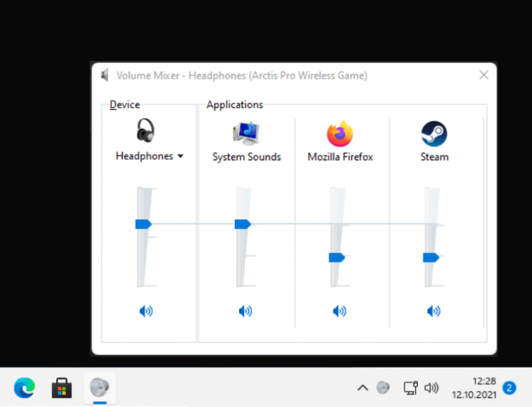Click the Steam volume slider handle
532x407 pixels.
(x=431, y=257)
